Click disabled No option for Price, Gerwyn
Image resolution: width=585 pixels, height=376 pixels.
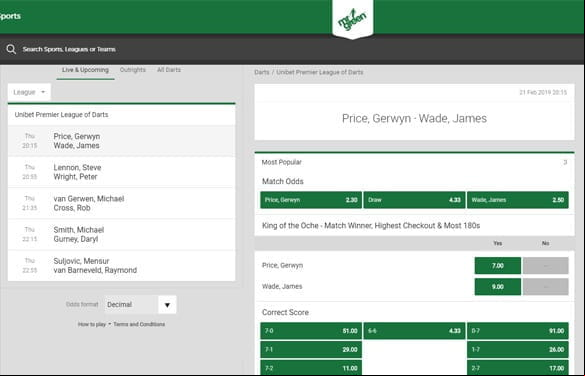tap(546, 266)
